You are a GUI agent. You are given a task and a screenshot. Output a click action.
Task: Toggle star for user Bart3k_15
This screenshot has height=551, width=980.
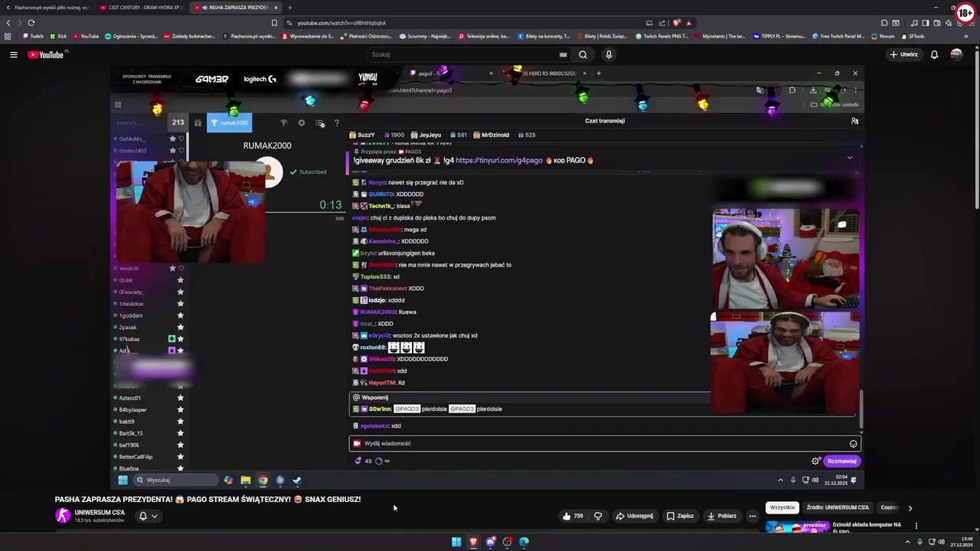click(x=181, y=433)
